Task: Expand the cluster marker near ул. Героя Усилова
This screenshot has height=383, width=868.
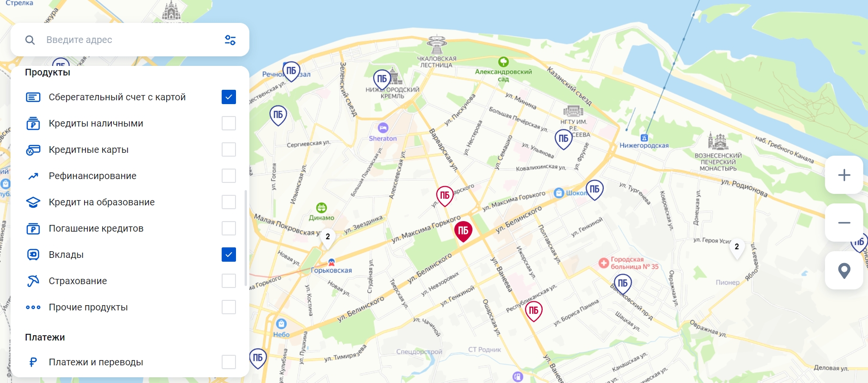Action: click(x=737, y=248)
